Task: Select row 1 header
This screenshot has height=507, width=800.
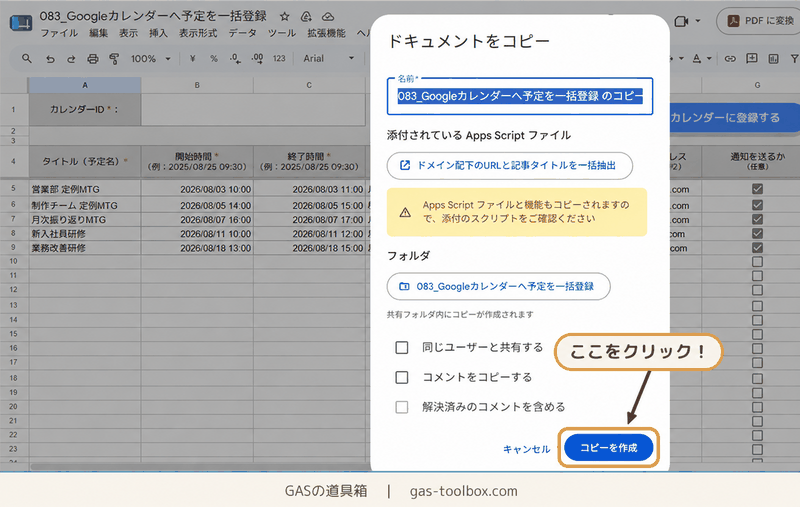Action: [x=14, y=109]
